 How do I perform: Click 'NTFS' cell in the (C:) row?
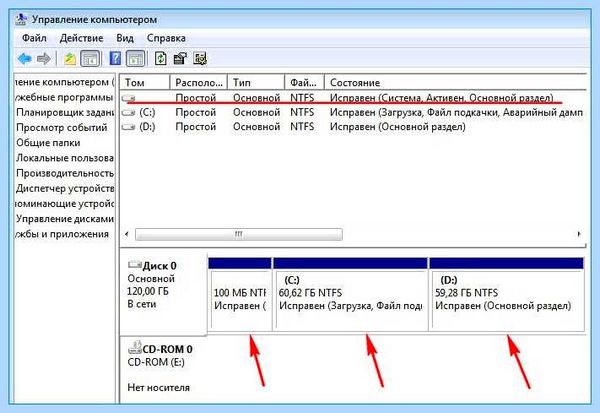[x=302, y=113]
